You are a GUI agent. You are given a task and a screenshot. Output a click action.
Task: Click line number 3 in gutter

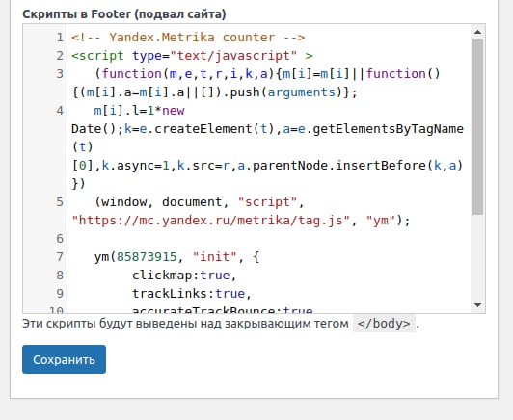(x=60, y=74)
